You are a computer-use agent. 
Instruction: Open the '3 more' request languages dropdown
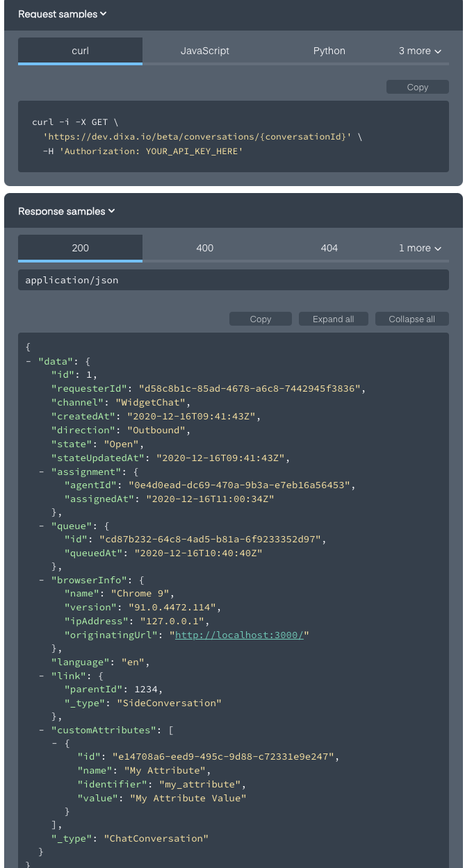coord(420,51)
